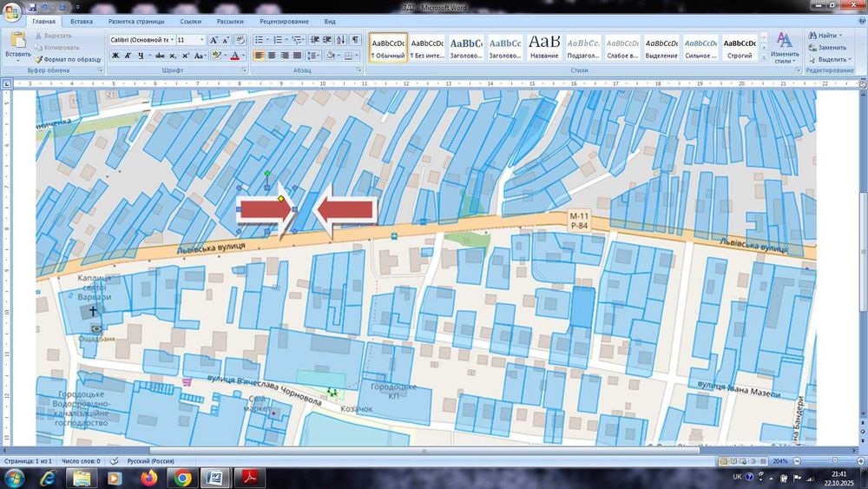Click the spelling check status icon
This screenshot has width=868, height=489.
click(x=114, y=460)
